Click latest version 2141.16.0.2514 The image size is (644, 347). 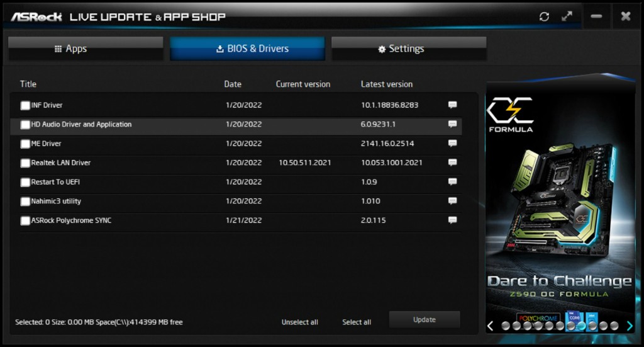coord(387,144)
